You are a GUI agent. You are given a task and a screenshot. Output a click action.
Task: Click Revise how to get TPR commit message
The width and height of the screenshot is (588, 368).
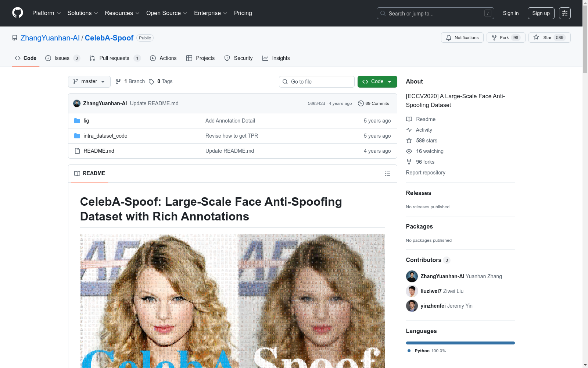232,136
